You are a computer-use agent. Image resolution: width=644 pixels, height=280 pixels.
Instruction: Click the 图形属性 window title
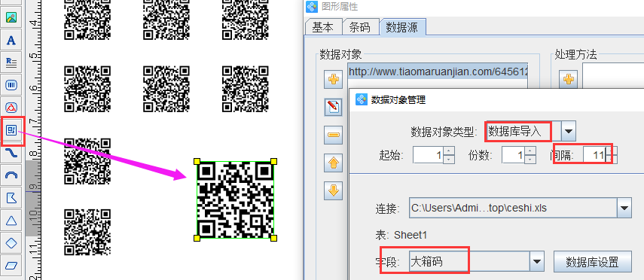340,7
